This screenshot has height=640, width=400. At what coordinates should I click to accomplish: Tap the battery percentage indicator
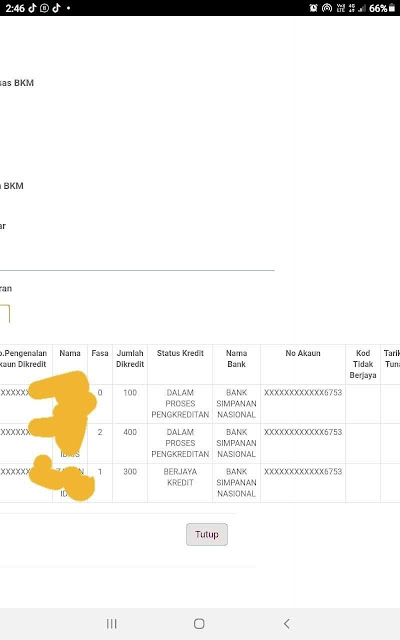pos(378,8)
